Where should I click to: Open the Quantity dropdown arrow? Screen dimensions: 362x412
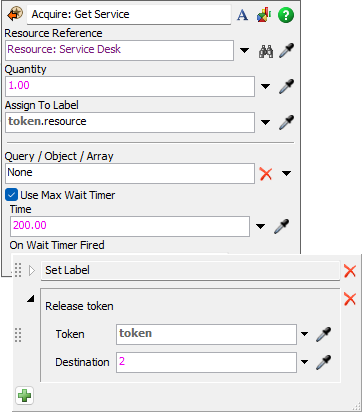(x=265, y=87)
